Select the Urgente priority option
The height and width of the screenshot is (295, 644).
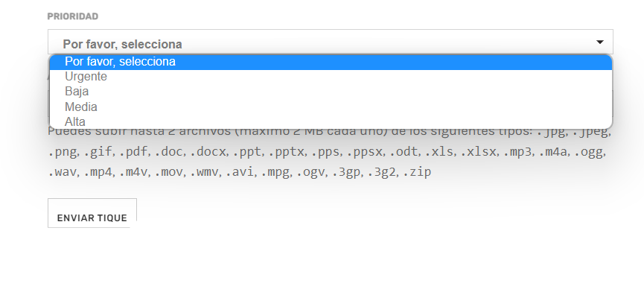coord(331,77)
